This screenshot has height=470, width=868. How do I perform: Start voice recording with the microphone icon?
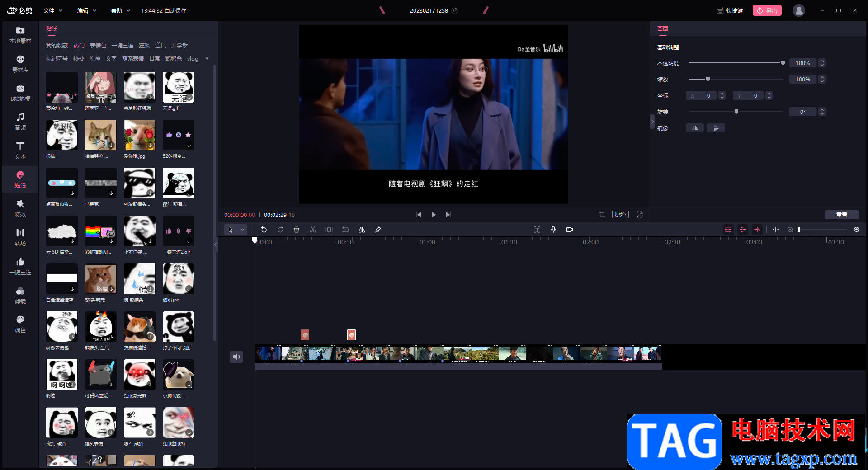553,230
